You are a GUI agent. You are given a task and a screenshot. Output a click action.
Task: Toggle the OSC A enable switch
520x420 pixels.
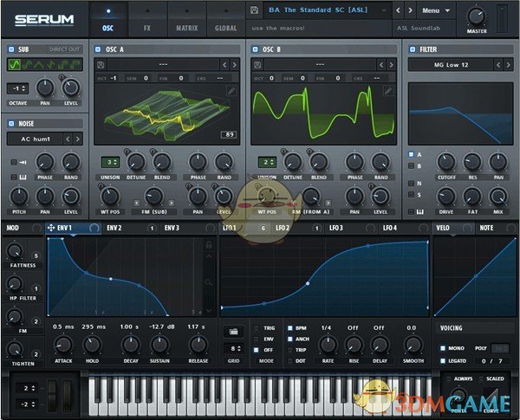coord(98,49)
